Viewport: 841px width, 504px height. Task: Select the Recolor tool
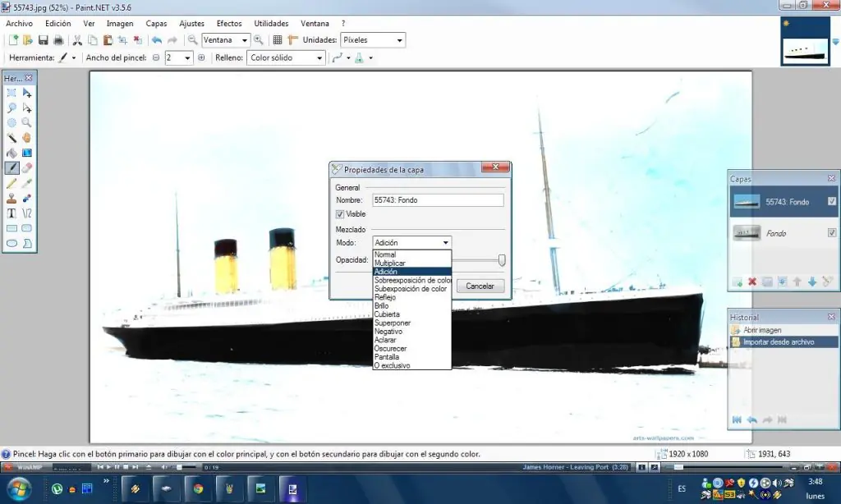27,199
